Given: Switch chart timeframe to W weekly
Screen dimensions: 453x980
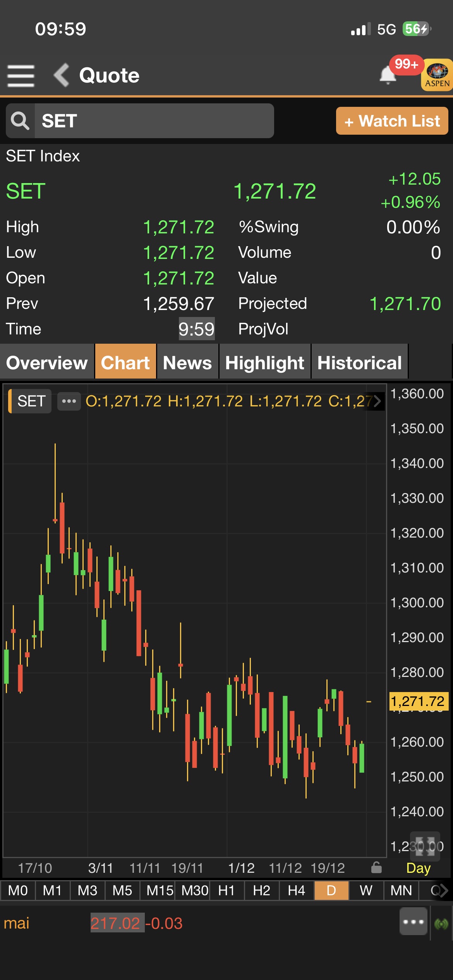Looking at the screenshot, I should coord(366,891).
